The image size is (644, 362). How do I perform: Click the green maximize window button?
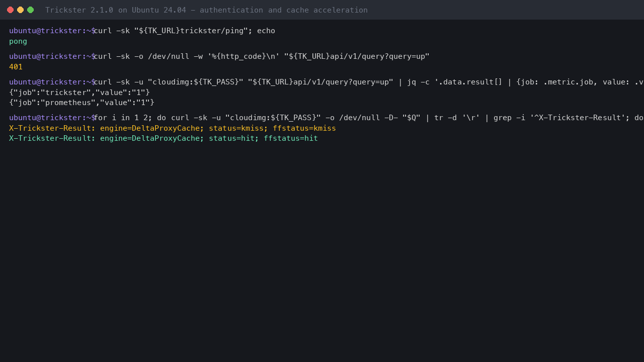30,10
